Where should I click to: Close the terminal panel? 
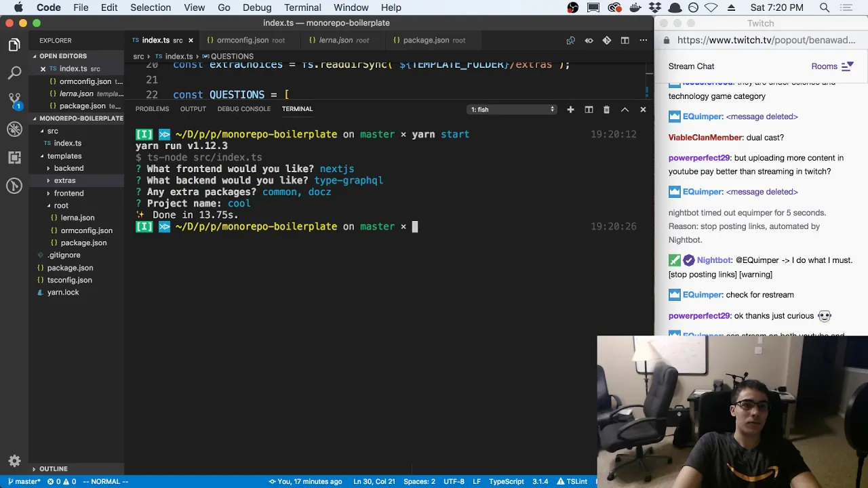click(x=643, y=109)
